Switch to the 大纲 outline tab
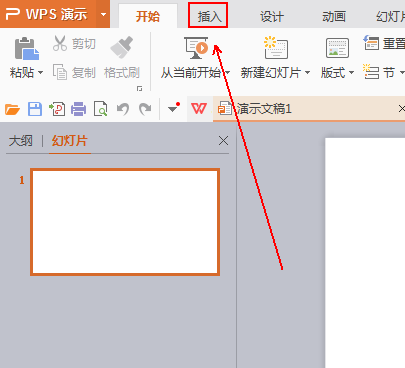The image size is (405, 368). pos(21,141)
